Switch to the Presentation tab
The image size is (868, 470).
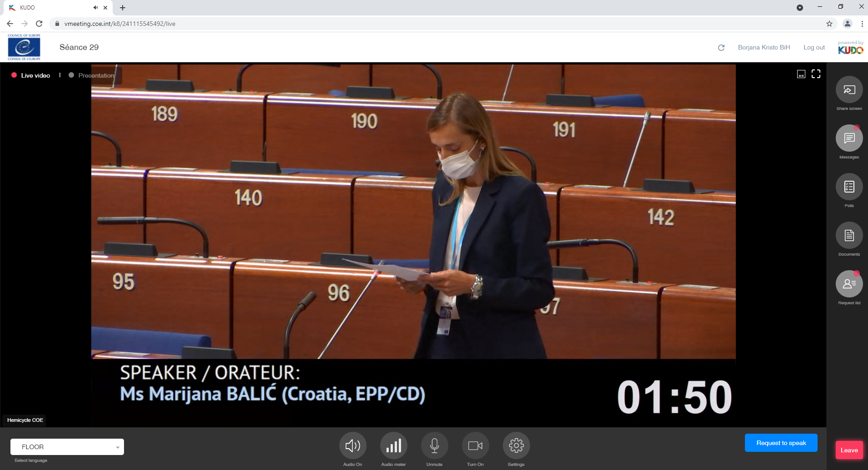click(96, 75)
